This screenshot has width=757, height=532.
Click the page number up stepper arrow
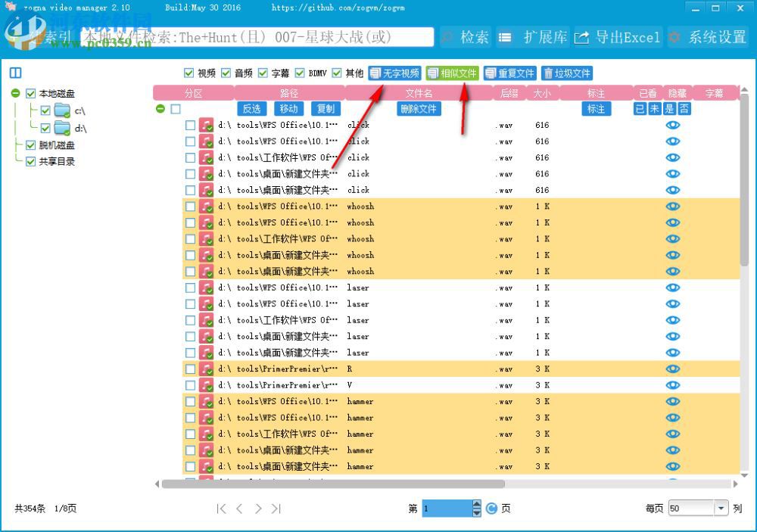476,503
